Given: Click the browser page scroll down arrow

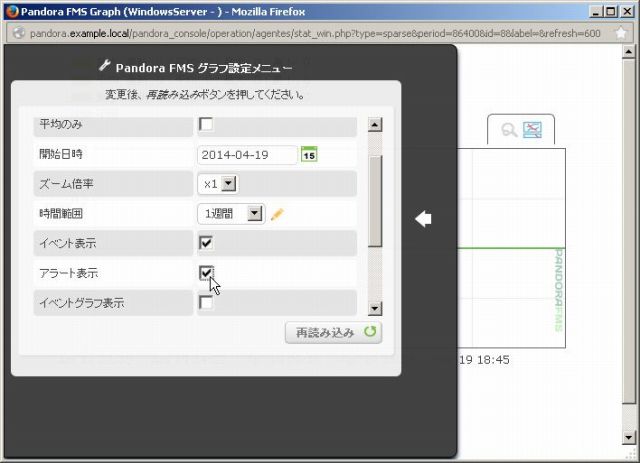Looking at the screenshot, I should click(629, 438).
